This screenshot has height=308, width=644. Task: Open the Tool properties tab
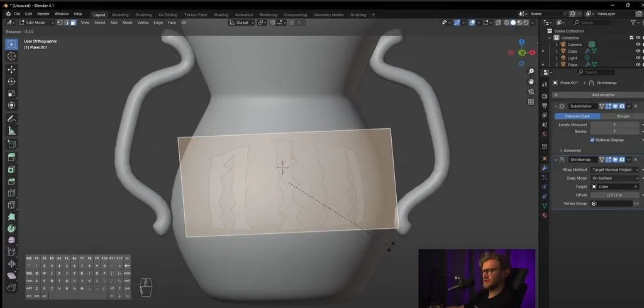[x=545, y=84]
